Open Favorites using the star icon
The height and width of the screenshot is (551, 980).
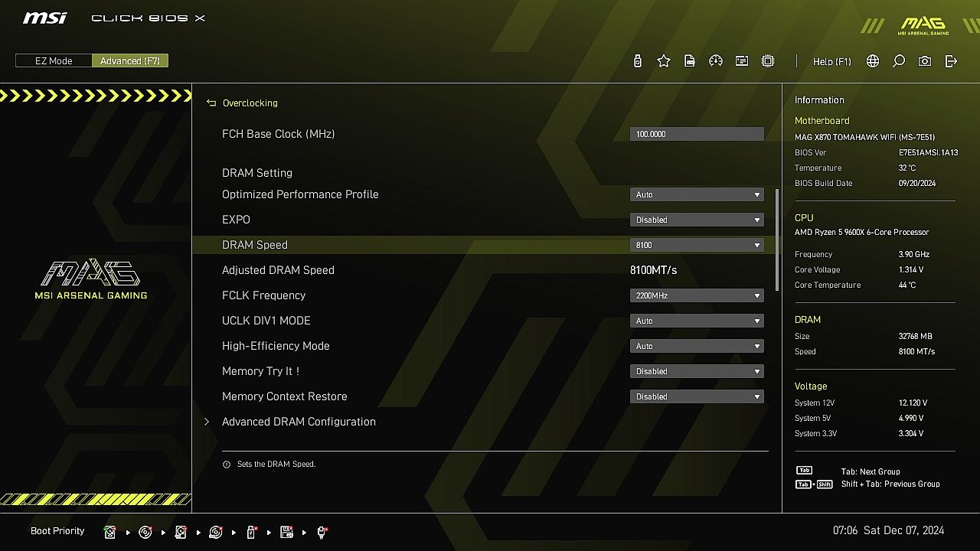664,61
